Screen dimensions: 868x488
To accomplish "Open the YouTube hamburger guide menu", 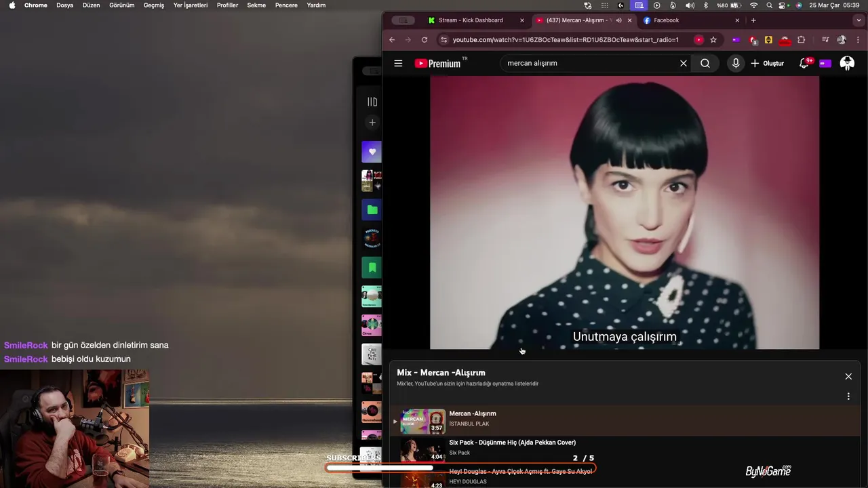I will [398, 63].
